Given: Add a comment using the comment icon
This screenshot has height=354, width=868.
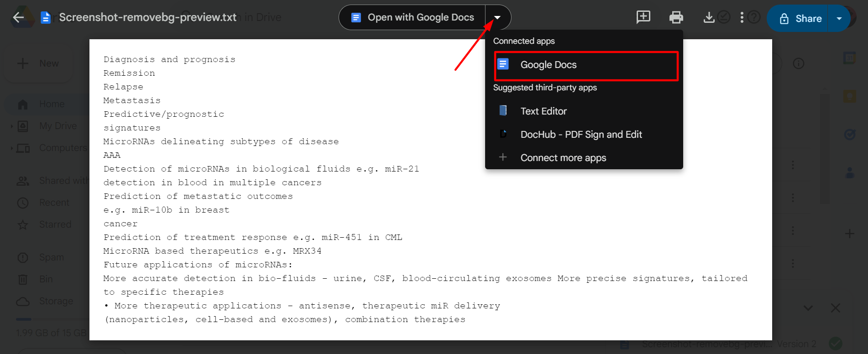Looking at the screenshot, I should (643, 17).
